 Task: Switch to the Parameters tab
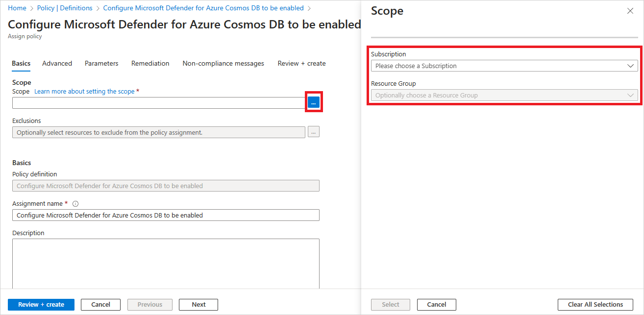(x=101, y=63)
